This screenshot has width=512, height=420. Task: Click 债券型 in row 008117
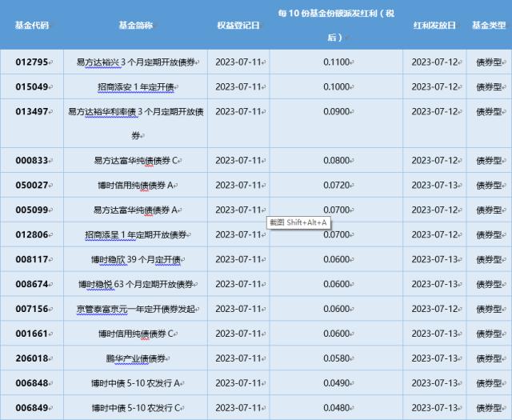pos(489,260)
